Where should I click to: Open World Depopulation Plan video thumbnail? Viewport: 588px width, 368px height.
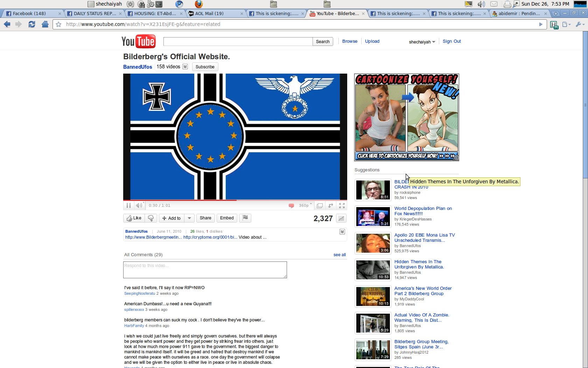373,217
